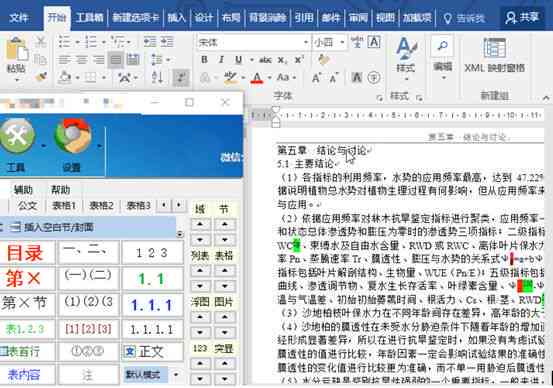
Task: Toggle show paragraph marks button
Action: (181, 77)
